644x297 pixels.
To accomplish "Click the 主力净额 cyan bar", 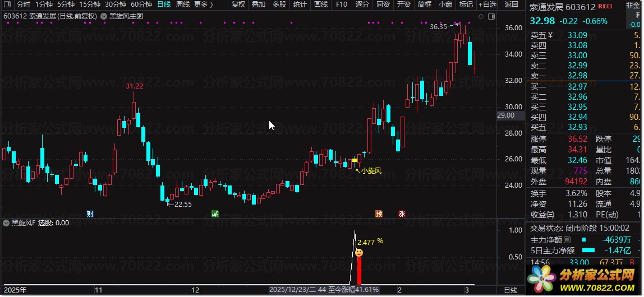I will coord(584,240).
